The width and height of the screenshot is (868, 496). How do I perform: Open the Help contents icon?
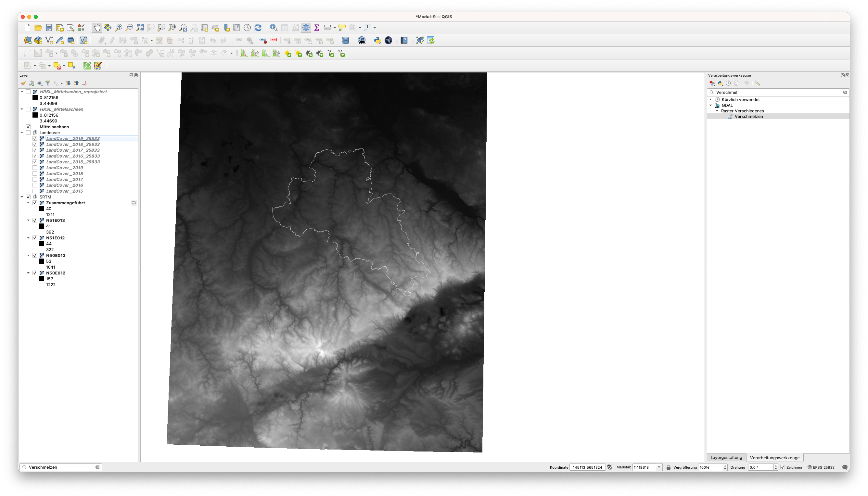(404, 41)
